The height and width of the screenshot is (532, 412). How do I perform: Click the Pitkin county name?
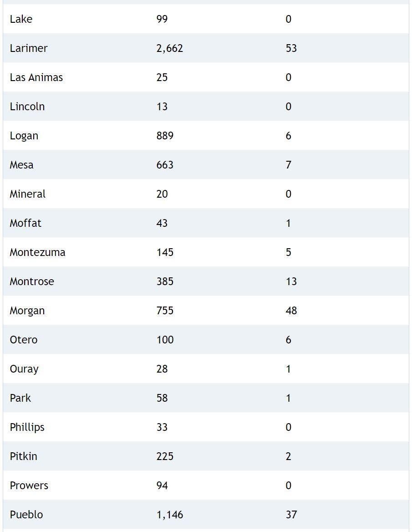pyautogui.click(x=24, y=456)
